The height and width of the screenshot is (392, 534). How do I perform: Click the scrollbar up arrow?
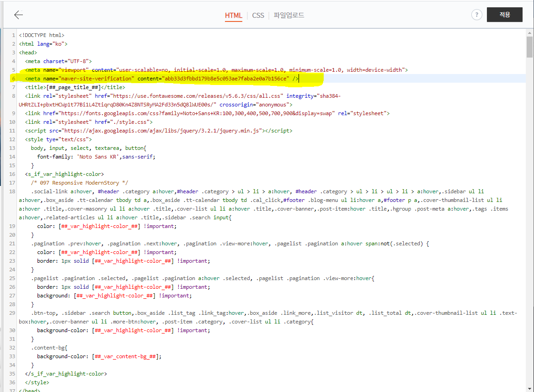529,33
